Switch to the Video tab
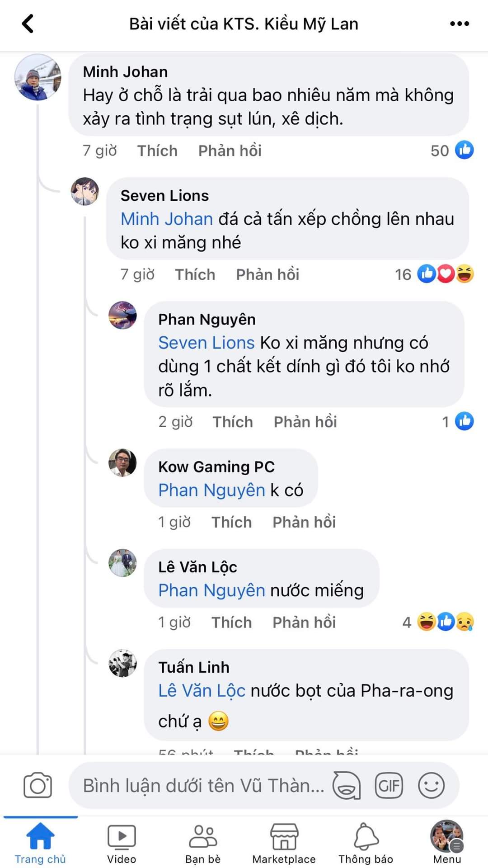488x868 pixels. (122, 843)
